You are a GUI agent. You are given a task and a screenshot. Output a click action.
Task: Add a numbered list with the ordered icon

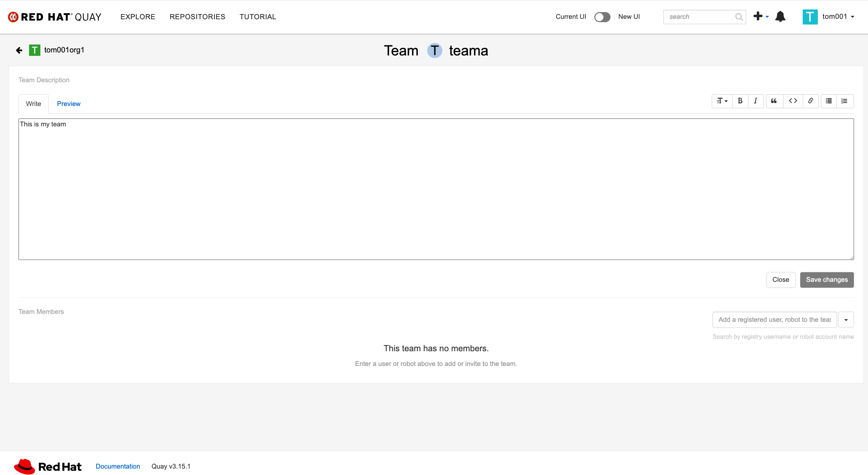pos(845,101)
